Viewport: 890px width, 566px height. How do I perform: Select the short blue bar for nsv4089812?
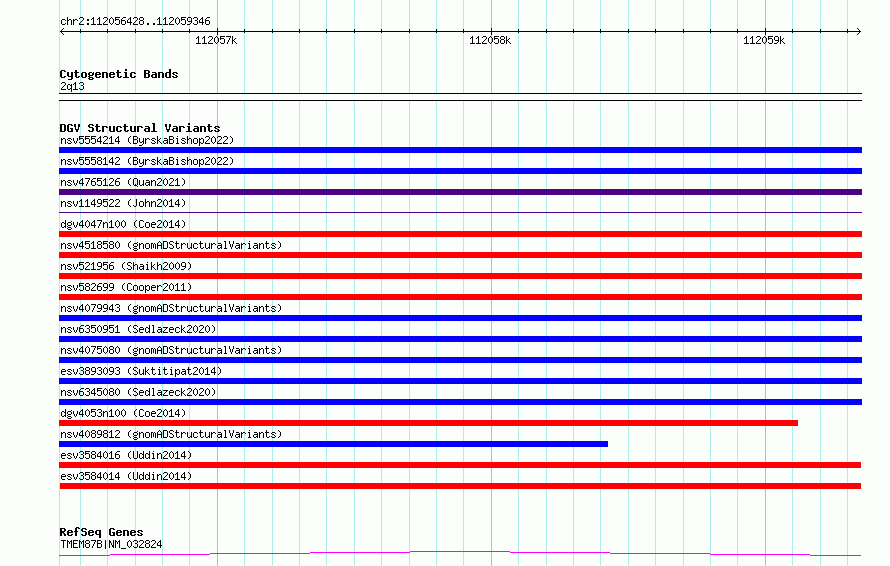pyautogui.click(x=333, y=444)
